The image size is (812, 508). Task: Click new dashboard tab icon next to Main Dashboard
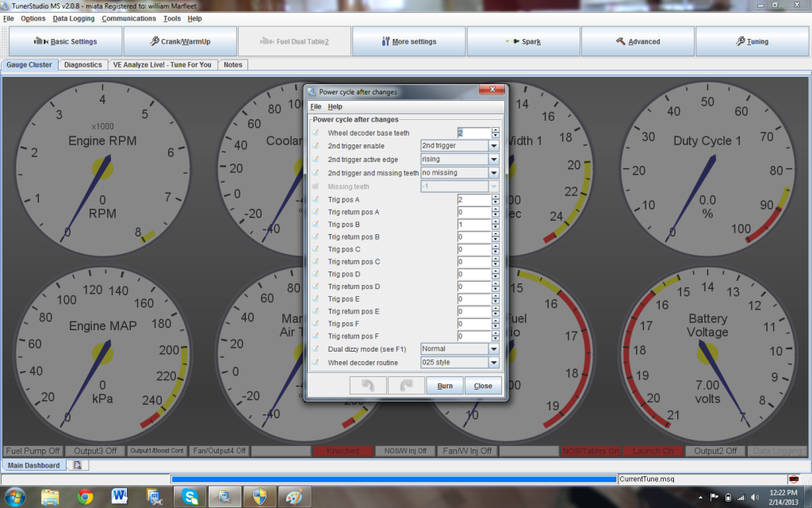click(x=78, y=465)
